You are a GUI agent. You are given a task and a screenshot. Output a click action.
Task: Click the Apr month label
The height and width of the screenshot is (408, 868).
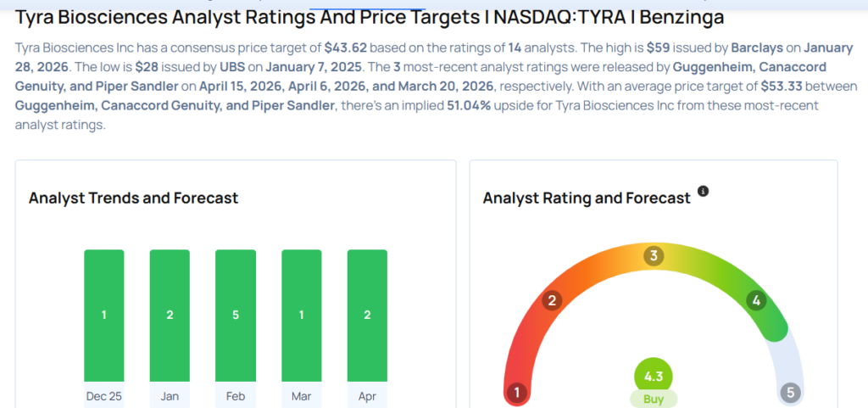coord(367,395)
